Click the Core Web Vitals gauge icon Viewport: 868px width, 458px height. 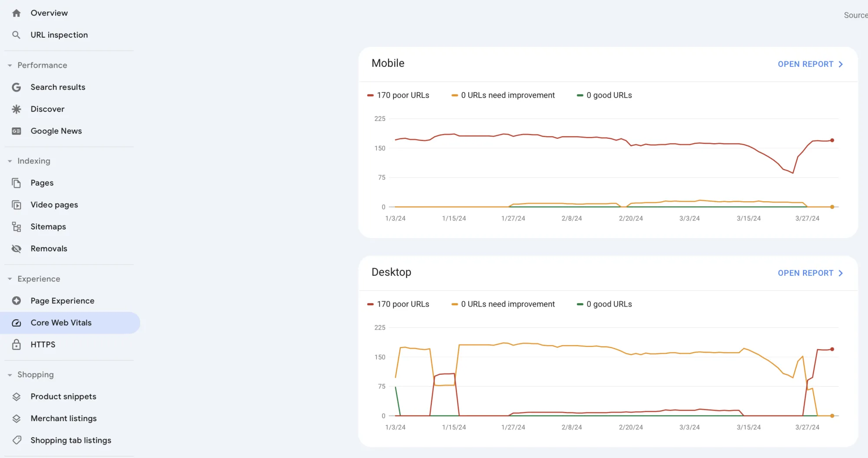[16, 323]
